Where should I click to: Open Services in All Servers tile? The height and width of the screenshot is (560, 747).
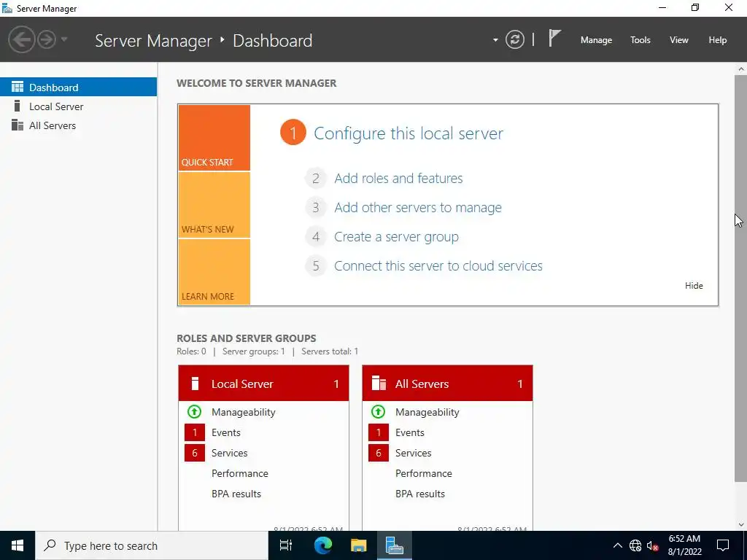coord(413,453)
